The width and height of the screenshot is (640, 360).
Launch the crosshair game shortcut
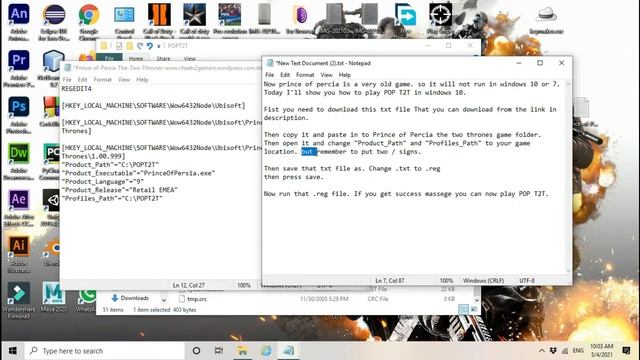click(440, 18)
